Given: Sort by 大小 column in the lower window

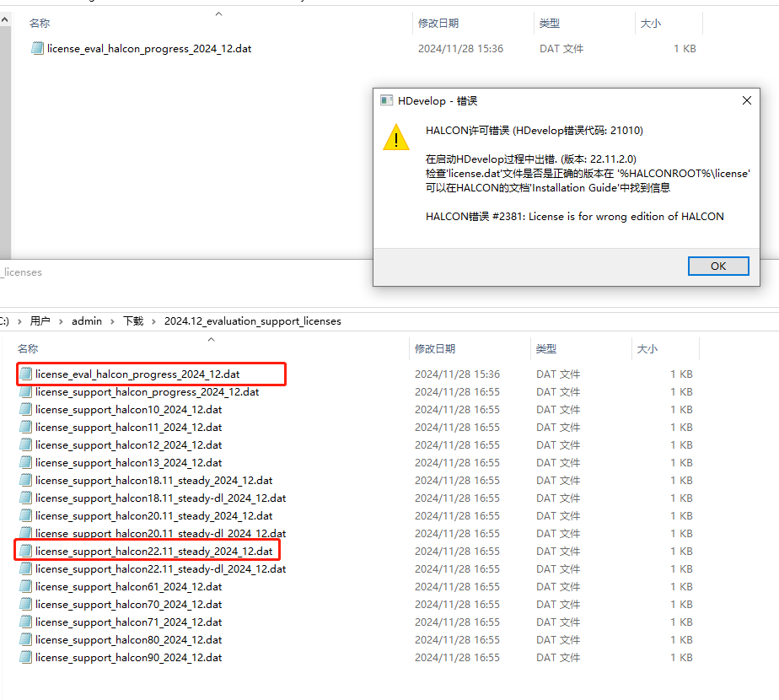Looking at the screenshot, I should point(647,348).
